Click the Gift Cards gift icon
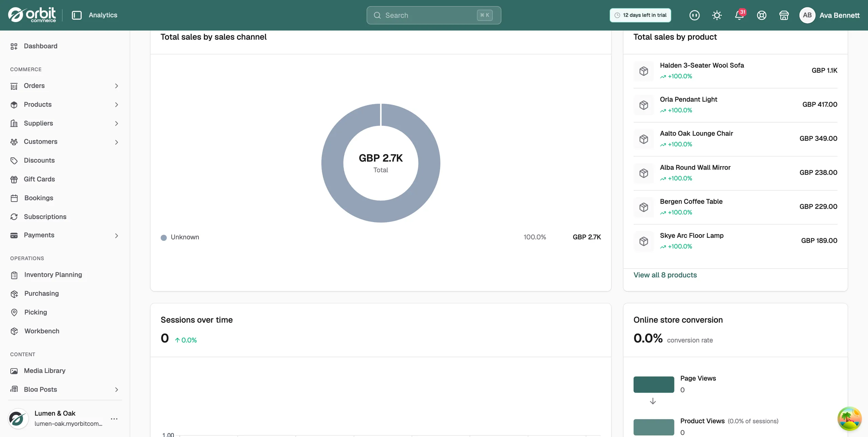Screen dimensions: 868x437 14,179
